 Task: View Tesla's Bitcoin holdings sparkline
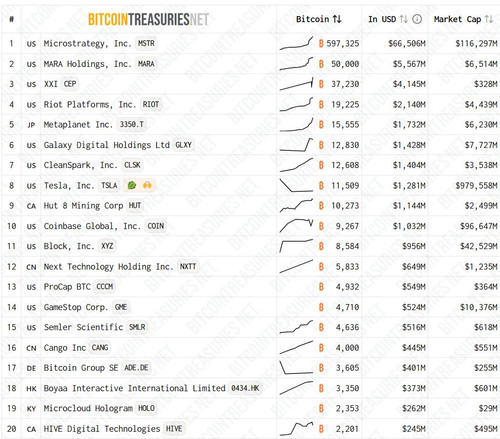pos(296,185)
